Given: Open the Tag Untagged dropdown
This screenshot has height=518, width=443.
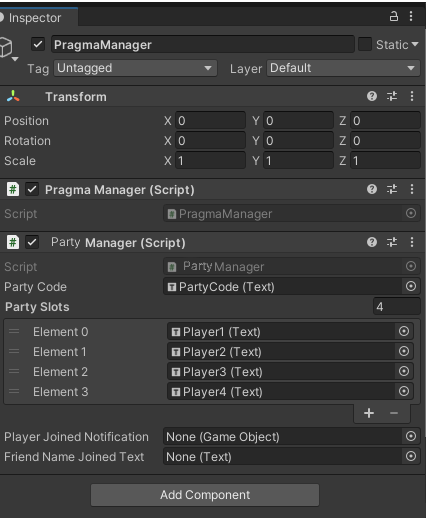Looking at the screenshot, I should [x=135, y=68].
